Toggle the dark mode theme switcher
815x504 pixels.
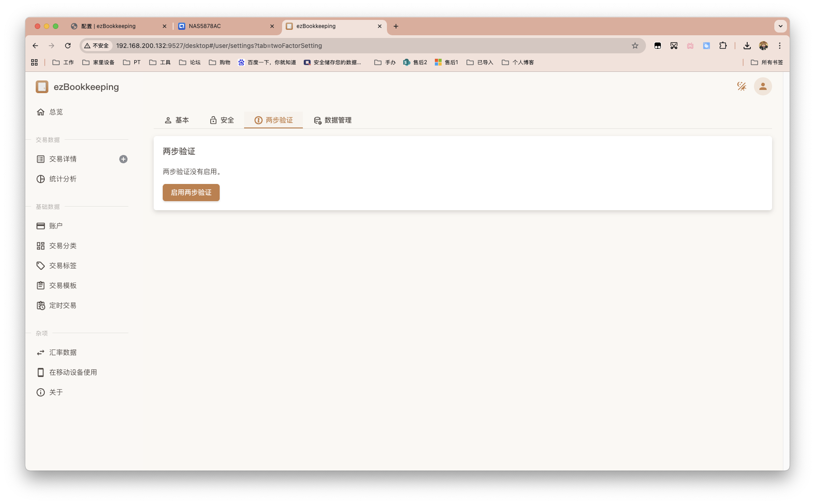click(x=741, y=86)
